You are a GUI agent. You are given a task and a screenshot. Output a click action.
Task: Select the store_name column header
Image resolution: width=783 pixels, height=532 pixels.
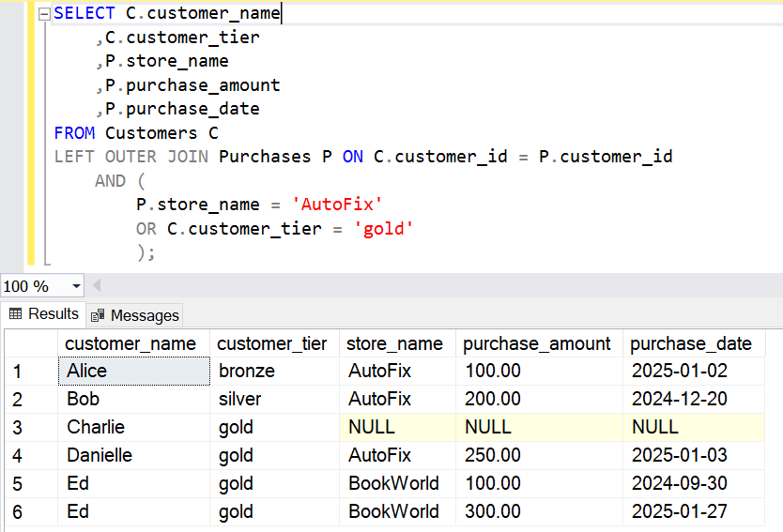(x=394, y=343)
